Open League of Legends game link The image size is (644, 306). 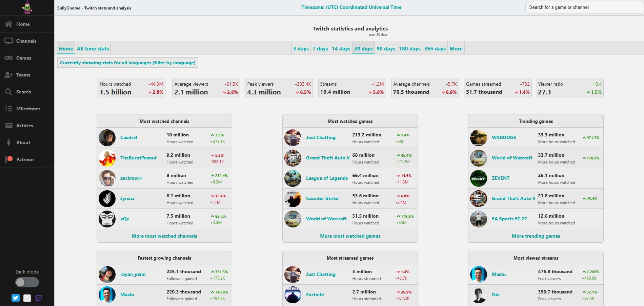pyautogui.click(x=327, y=178)
